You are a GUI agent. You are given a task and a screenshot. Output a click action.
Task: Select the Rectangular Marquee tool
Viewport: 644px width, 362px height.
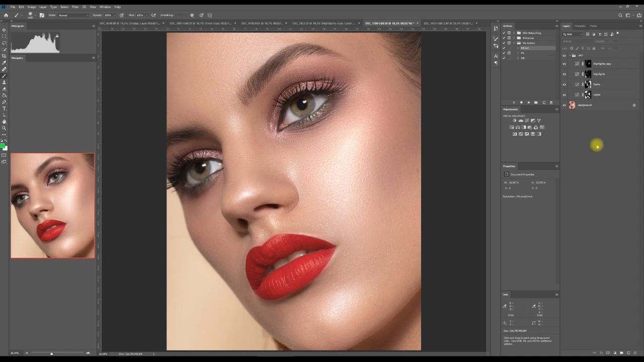point(4,37)
